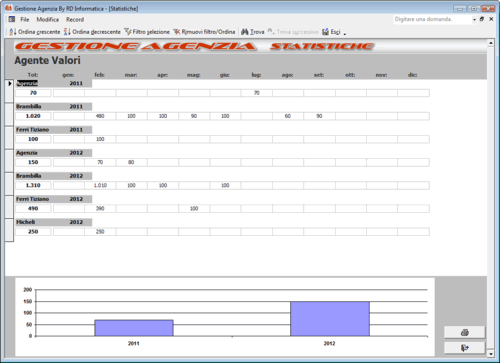Viewport: 500px width, 363px height.
Task: Click Micheli feb value 250
Action: click(100, 232)
